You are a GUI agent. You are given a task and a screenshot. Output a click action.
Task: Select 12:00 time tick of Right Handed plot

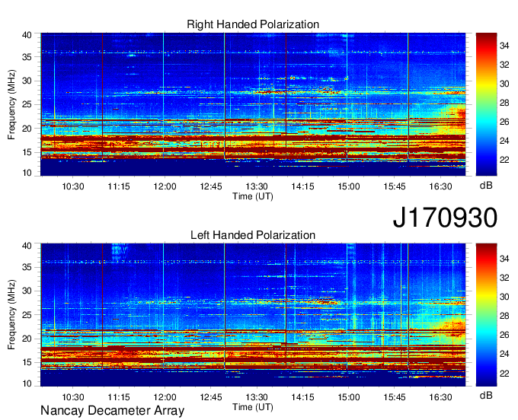pos(165,186)
